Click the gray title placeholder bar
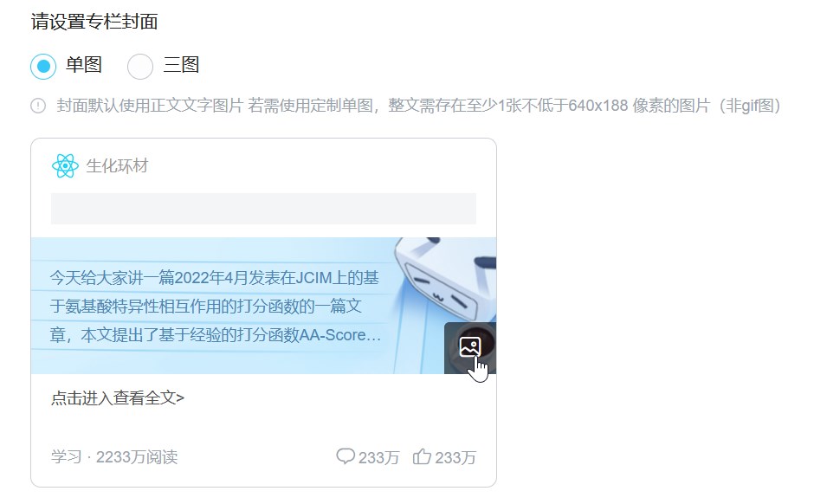 263,209
